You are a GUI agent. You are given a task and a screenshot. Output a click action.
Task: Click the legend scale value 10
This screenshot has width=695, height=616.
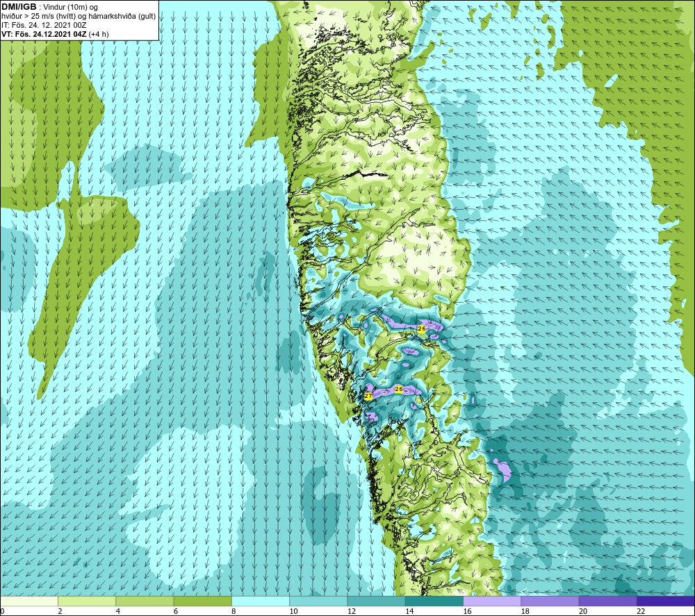pyautogui.click(x=293, y=611)
